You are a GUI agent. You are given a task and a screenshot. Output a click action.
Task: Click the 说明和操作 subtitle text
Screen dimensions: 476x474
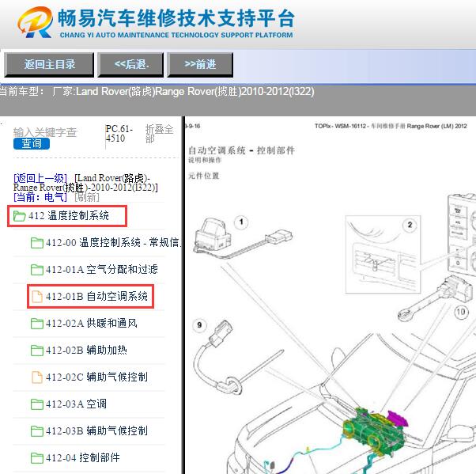205,160
